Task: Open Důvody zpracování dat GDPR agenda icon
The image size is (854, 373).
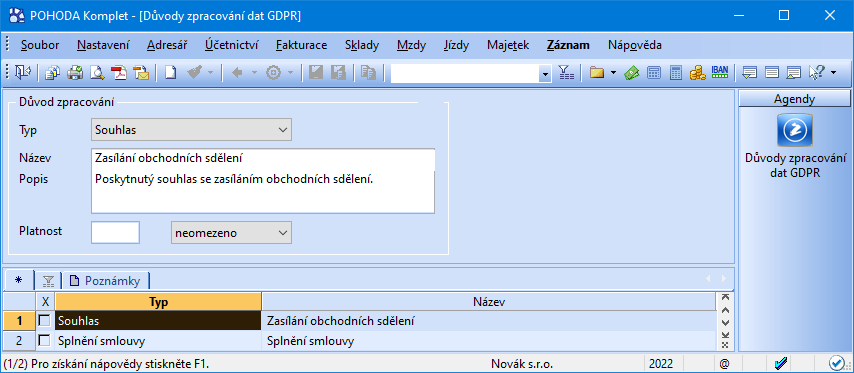Action: coord(795,131)
